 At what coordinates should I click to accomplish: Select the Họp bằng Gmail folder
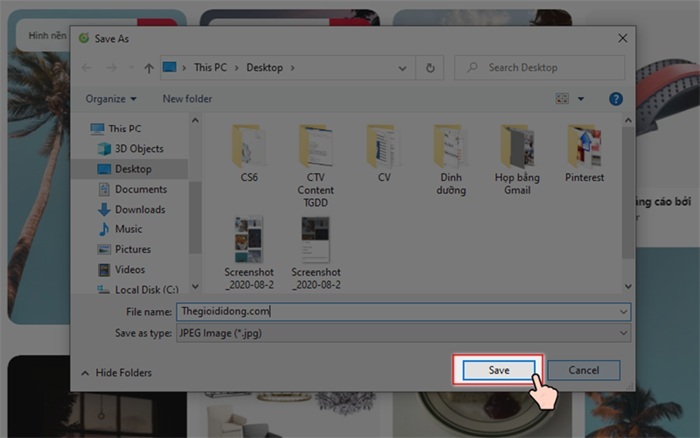pos(517,160)
